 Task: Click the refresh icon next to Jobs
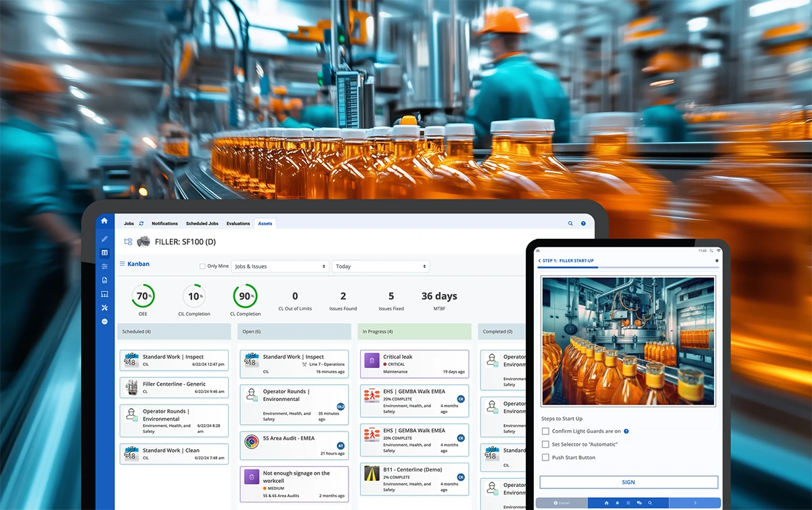pos(141,223)
